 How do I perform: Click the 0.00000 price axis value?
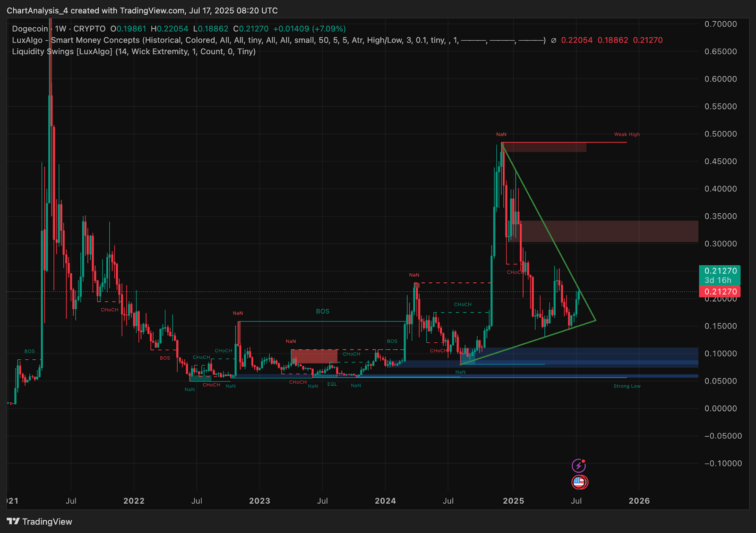[721, 408]
